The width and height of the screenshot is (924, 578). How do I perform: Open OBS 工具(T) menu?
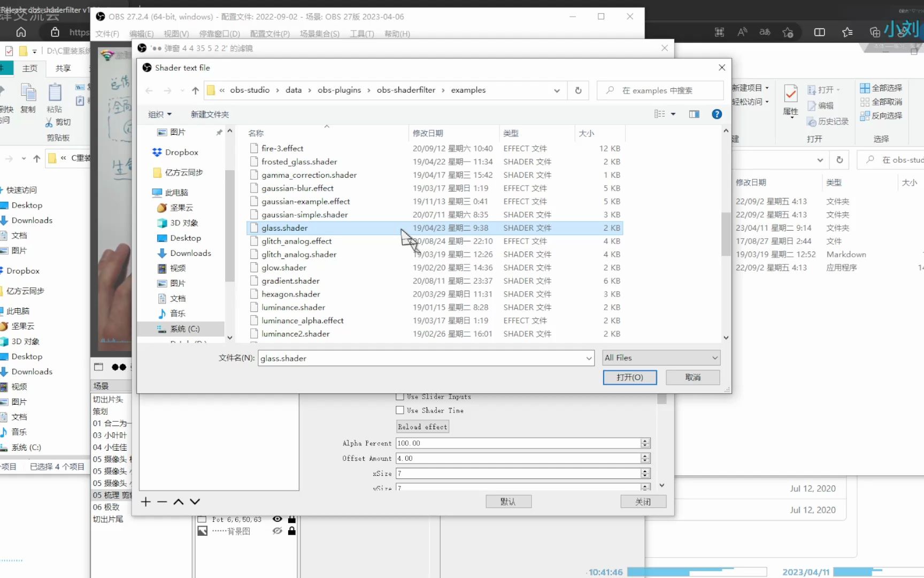[x=362, y=34]
